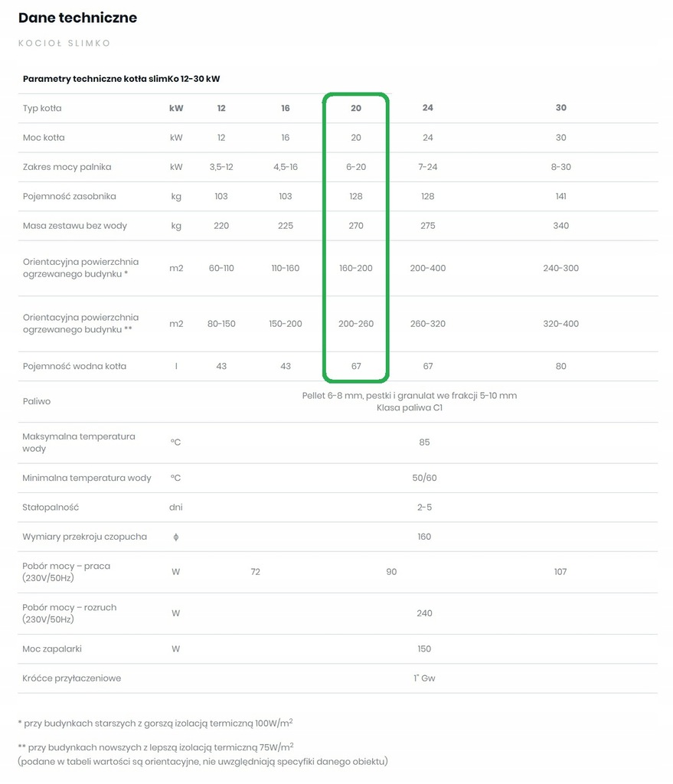The image size is (673, 784).
Task: Click the 'Stałopalność' row label
Action: (51, 508)
